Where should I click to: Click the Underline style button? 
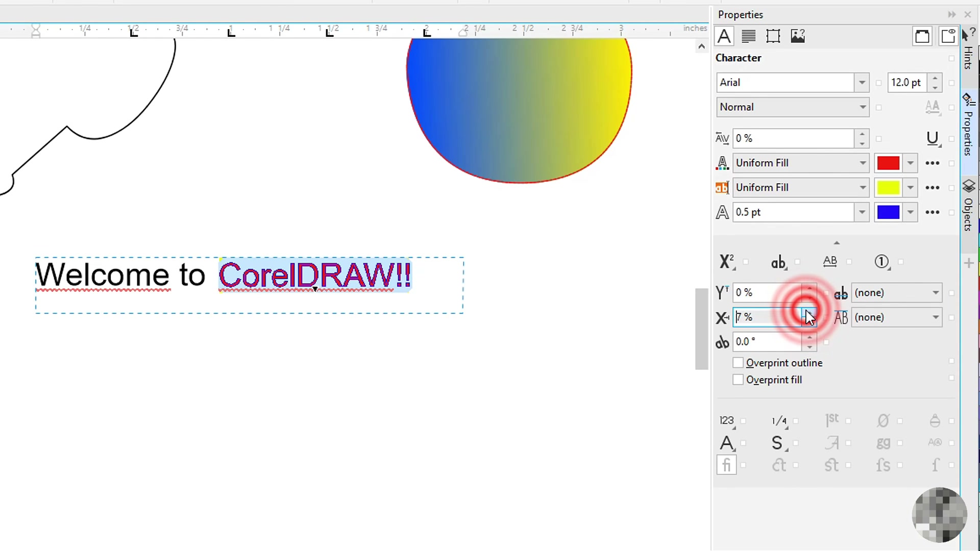[933, 138]
